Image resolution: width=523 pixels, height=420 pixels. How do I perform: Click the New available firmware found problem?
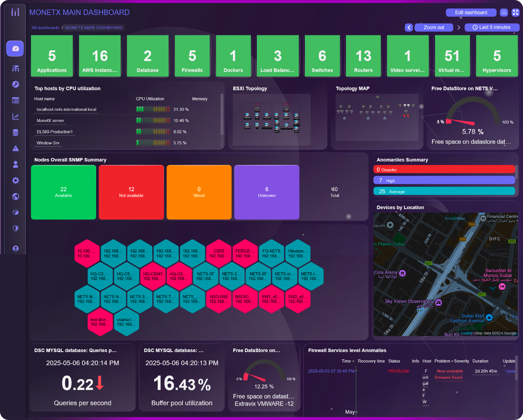(449, 374)
